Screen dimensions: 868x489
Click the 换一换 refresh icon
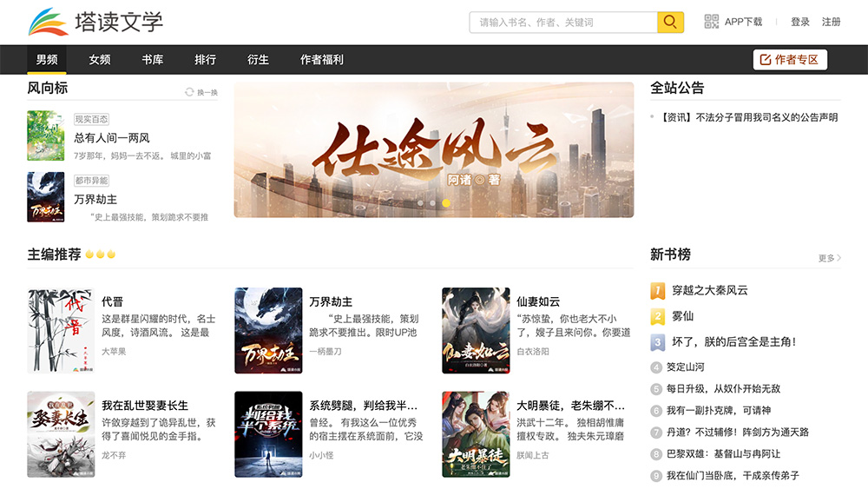[189, 92]
